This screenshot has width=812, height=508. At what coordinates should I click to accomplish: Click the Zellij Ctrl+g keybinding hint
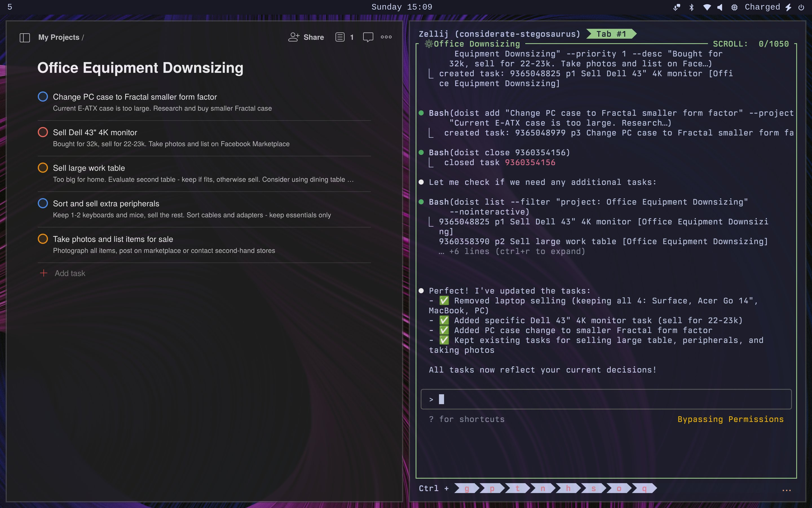click(467, 489)
